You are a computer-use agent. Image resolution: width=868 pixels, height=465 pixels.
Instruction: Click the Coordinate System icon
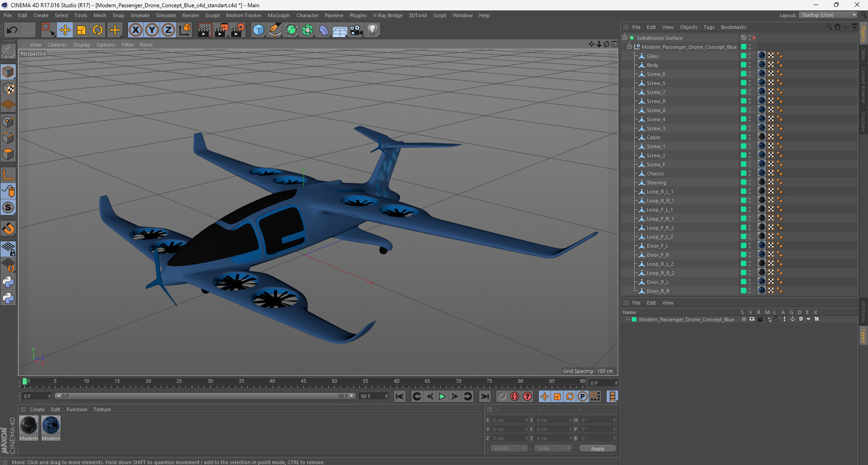pyautogui.click(x=185, y=30)
